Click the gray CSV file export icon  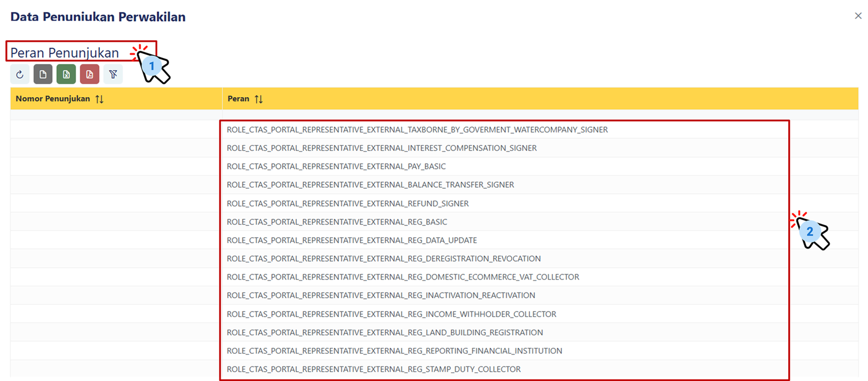pos(43,74)
